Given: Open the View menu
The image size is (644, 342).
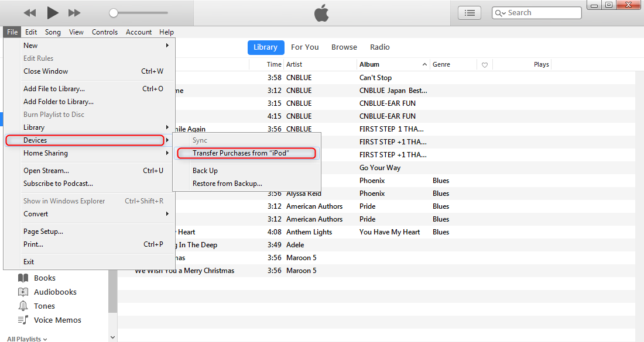Looking at the screenshot, I should click(x=76, y=32).
